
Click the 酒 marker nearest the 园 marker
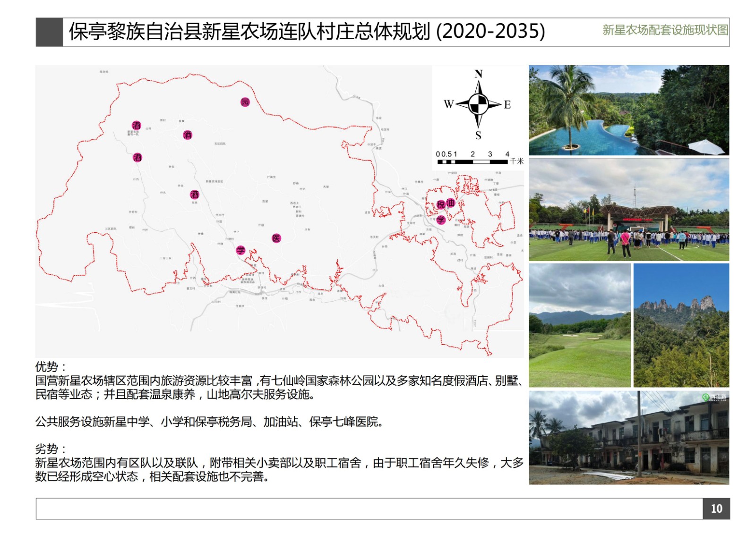[x=188, y=135]
